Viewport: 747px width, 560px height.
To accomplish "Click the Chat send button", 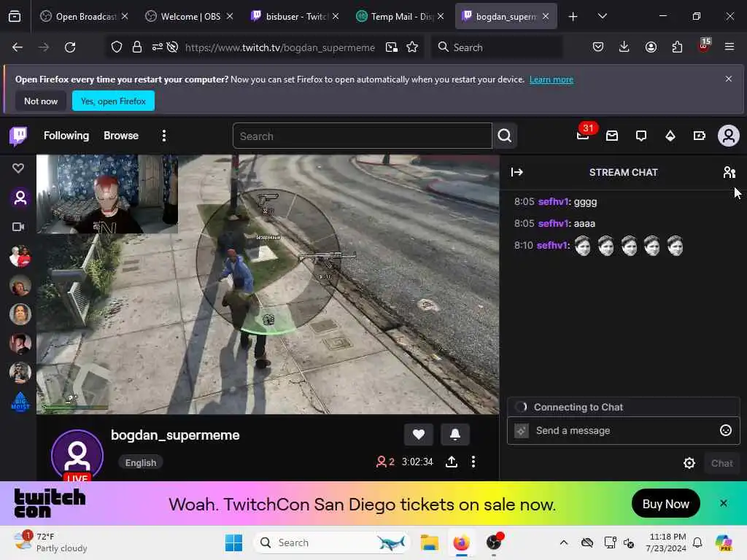I will 721,463.
